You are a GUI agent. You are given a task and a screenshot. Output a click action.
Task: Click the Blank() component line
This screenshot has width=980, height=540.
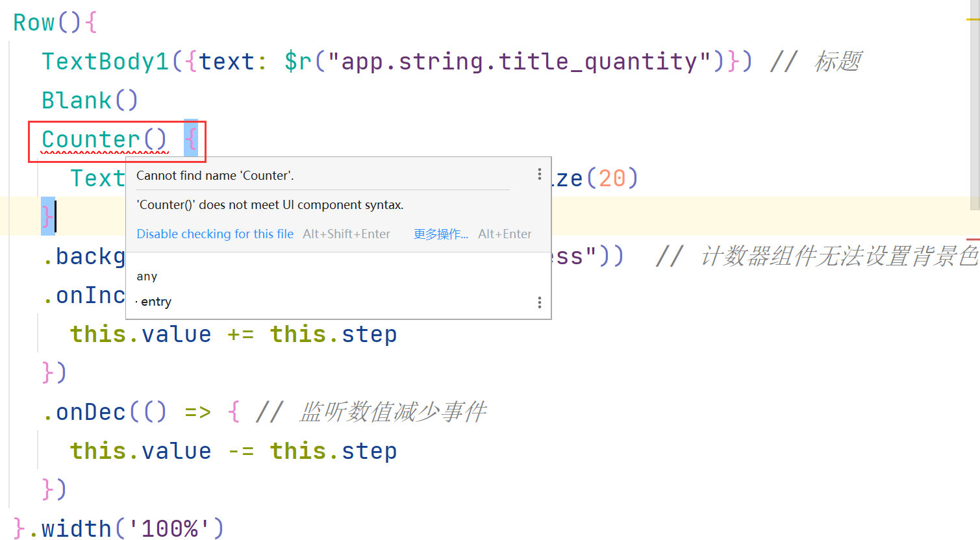90,101
